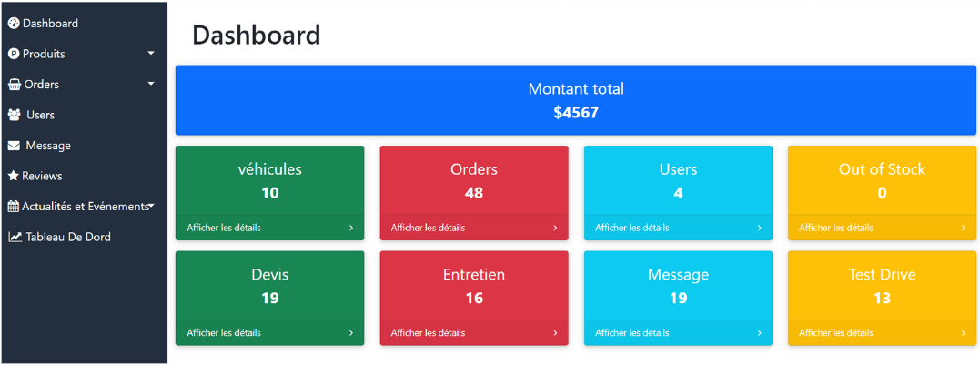The width and height of the screenshot is (980, 366).
Task: Click the Dashboard gauge icon in sidebar
Action: 14,24
